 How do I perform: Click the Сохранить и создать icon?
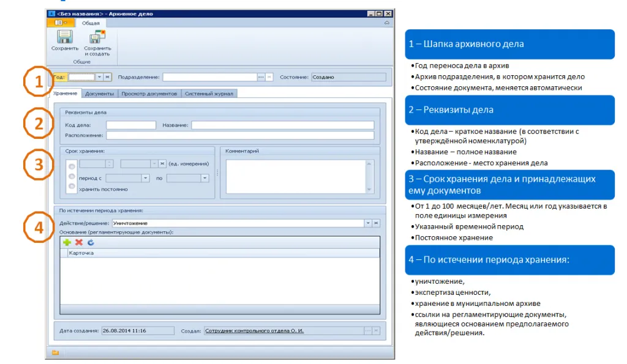point(97,37)
